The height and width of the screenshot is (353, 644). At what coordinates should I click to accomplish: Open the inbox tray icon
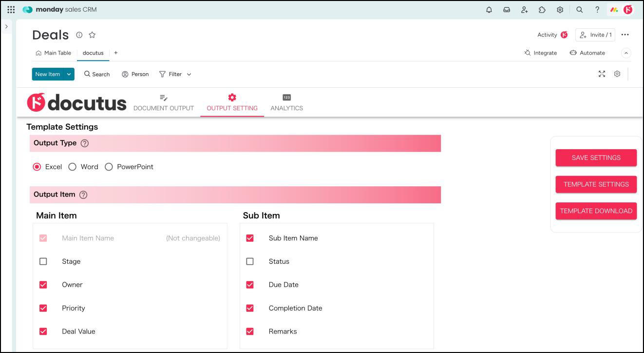[x=507, y=10]
